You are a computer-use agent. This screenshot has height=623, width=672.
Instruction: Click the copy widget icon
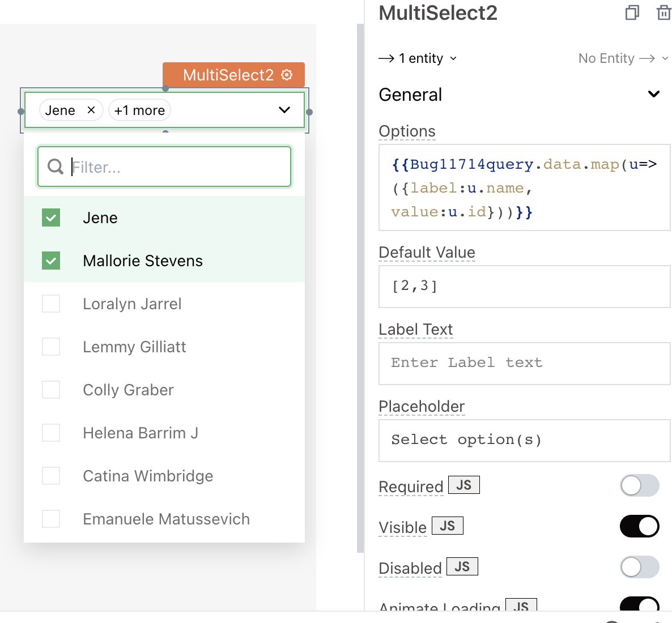pyautogui.click(x=632, y=13)
